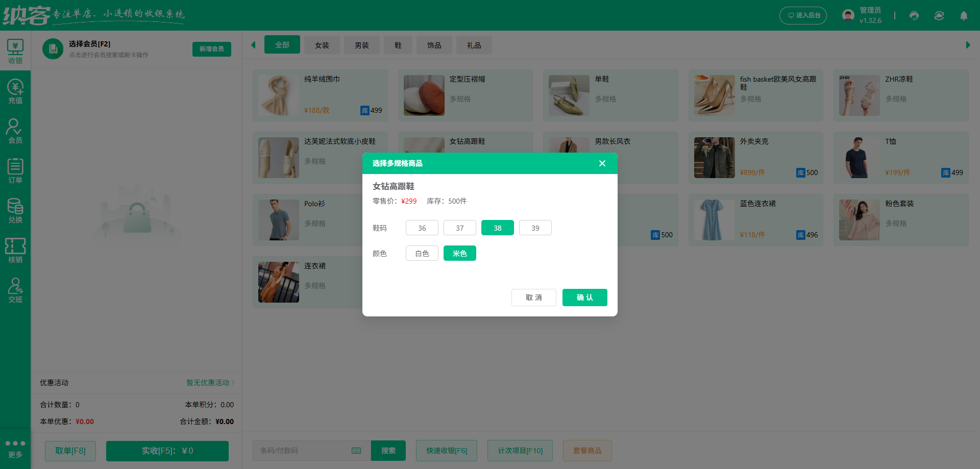Screen dimensions: 980x469
Task: Switch to the 女装 category tab
Action: (322, 45)
